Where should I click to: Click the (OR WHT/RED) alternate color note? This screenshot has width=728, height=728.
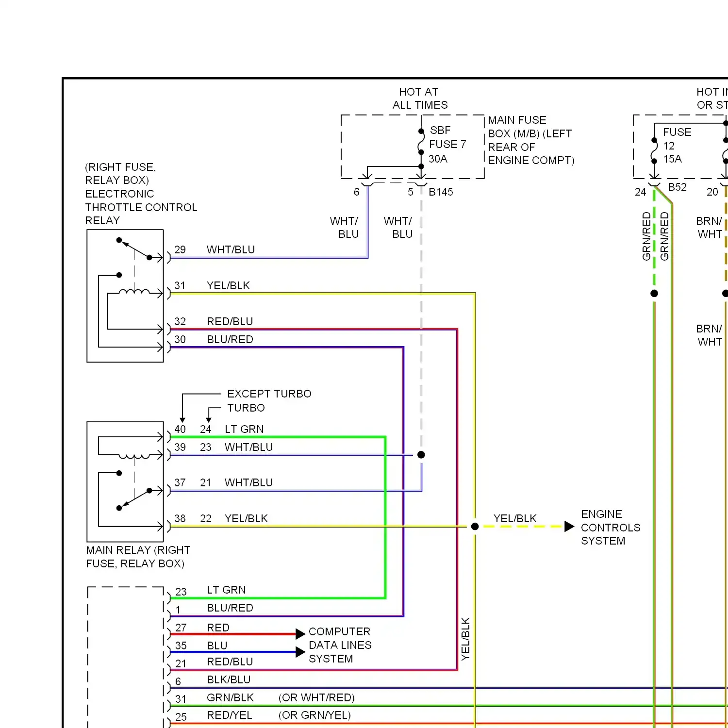(x=316, y=697)
